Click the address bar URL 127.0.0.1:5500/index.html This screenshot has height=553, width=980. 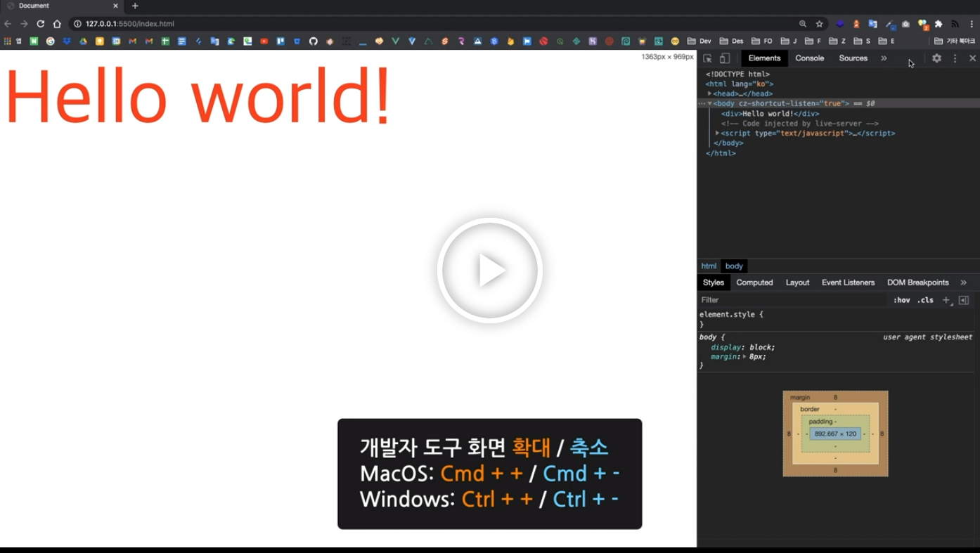(129, 24)
